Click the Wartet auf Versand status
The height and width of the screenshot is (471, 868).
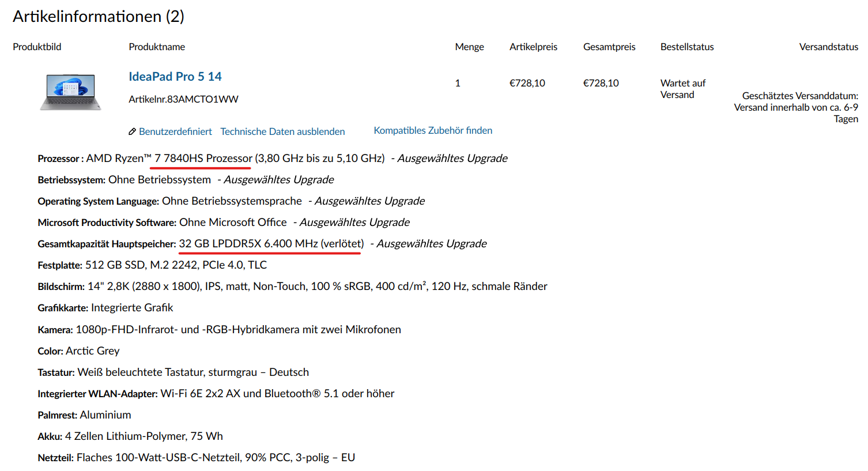683,89
